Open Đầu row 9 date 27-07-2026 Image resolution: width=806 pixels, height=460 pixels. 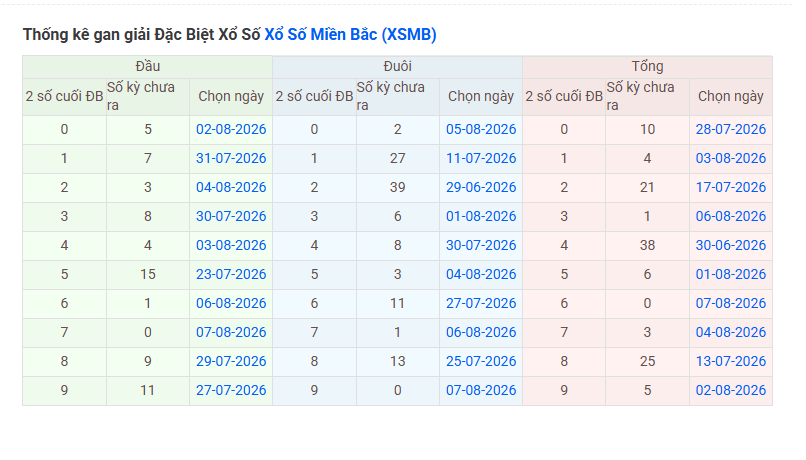231,391
